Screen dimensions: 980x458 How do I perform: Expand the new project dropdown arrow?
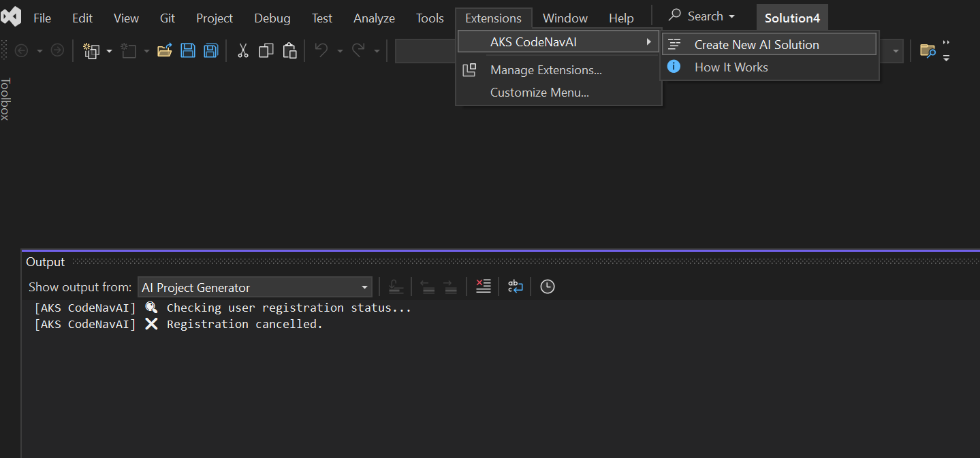coord(109,51)
